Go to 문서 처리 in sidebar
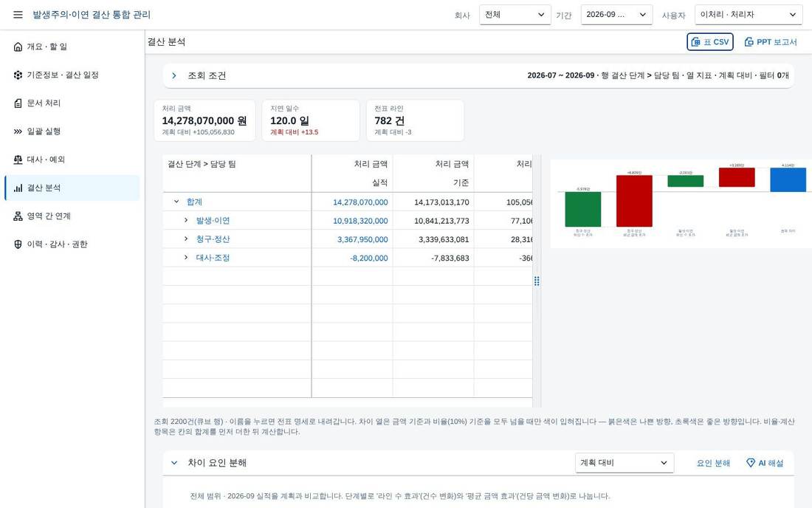This screenshot has width=812, height=508. coord(72,103)
